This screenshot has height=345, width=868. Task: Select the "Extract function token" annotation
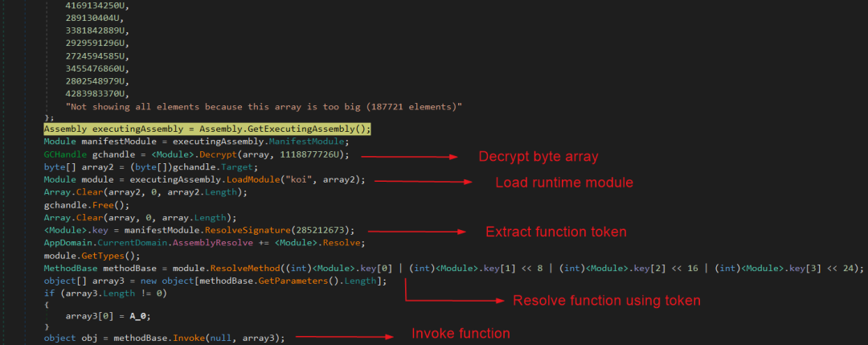coord(555,232)
